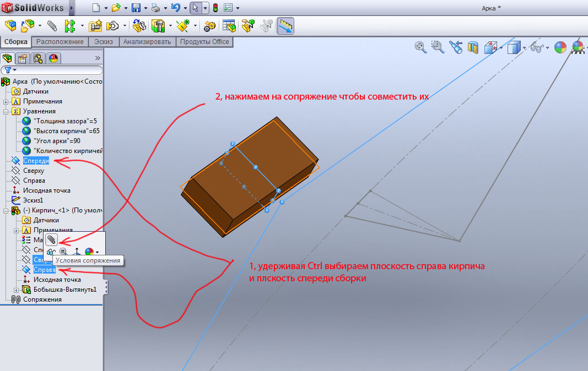The image size is (588, 371).
Task: Toggle visibility with the glasses icon in the popup
Action: click(x=51, y=252)
